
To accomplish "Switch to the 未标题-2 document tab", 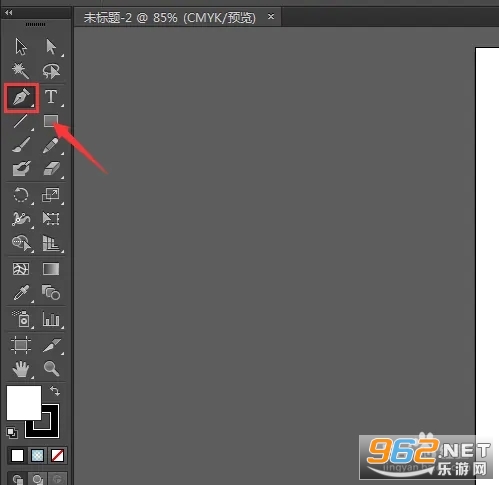I will pyautogui.click(x=169, y=17).
